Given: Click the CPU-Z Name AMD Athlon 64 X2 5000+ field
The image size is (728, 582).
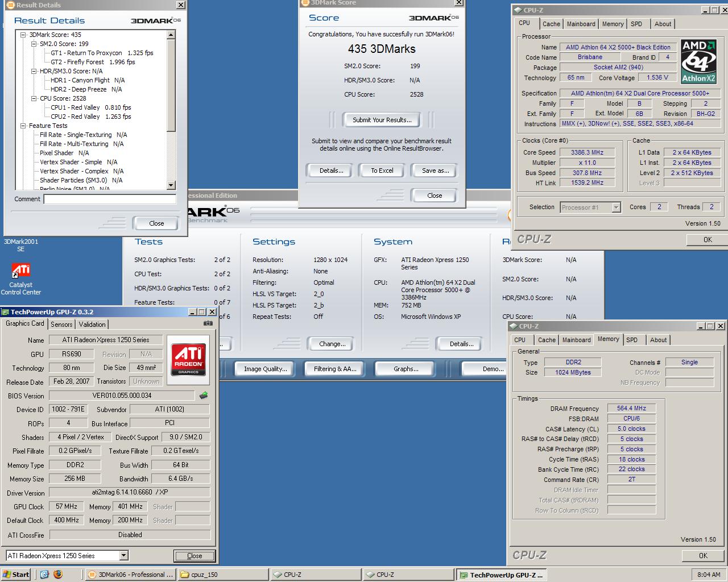Looking at the screenshot, I should tap(618, 47).
